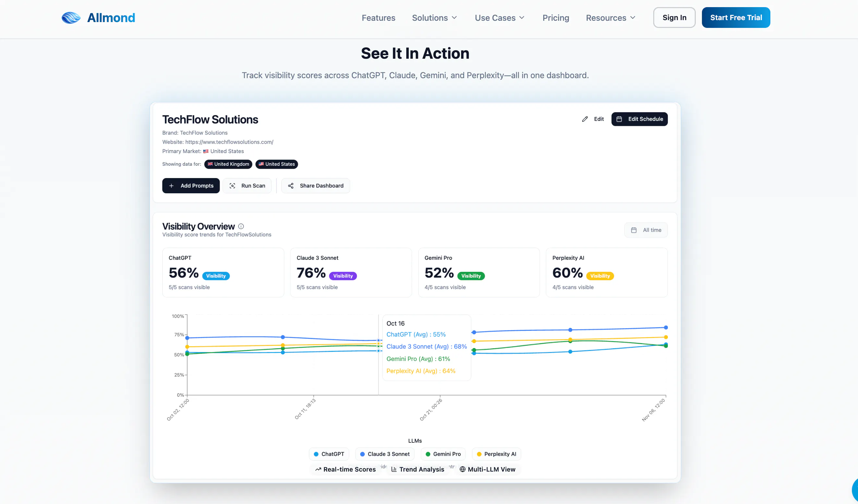Click the Sign In button
This screenshot has height=504, width=858.
tap(674, 18)
